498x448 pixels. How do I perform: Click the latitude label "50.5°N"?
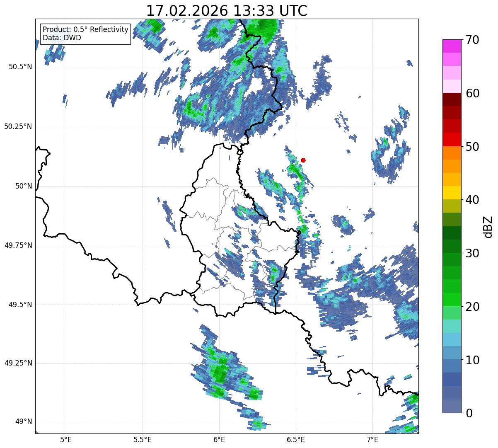(20, 67)
